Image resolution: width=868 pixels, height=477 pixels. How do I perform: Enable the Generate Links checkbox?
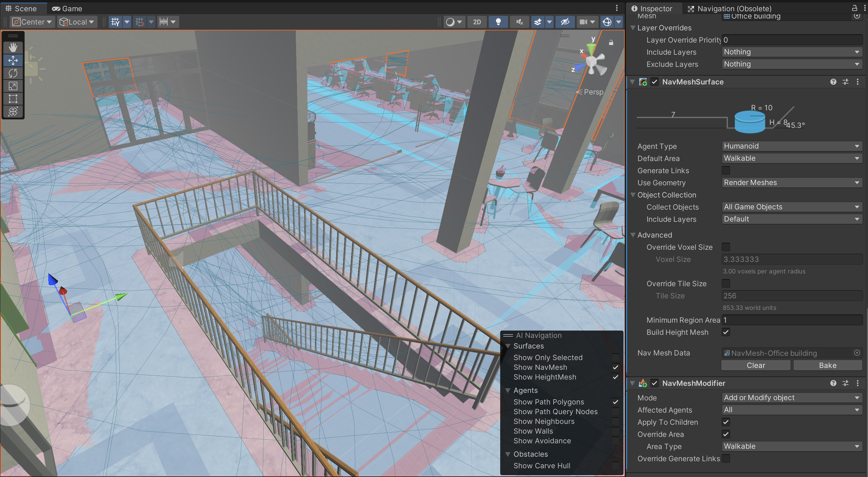pos(726,170)
